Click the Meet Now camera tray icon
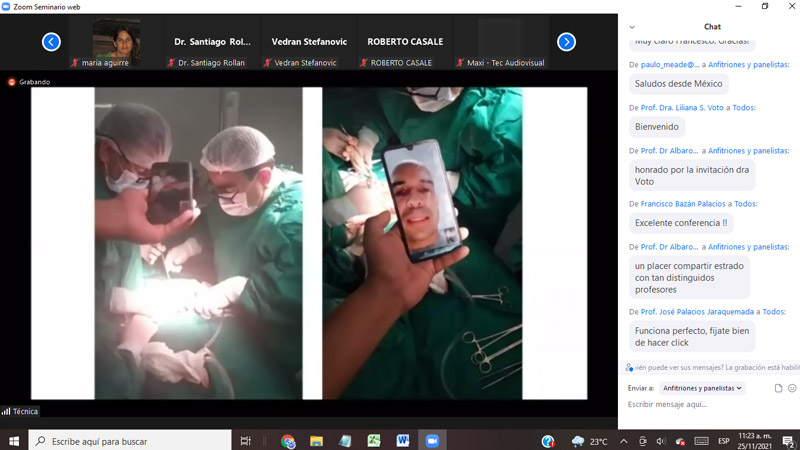Screen dimensions: 800x450 click(x=643, y=441)
